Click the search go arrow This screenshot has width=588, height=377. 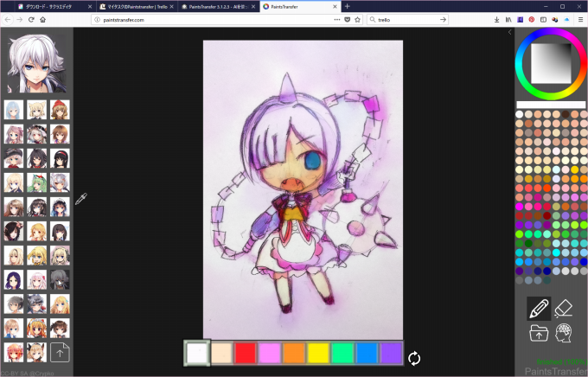coord(443,20)
